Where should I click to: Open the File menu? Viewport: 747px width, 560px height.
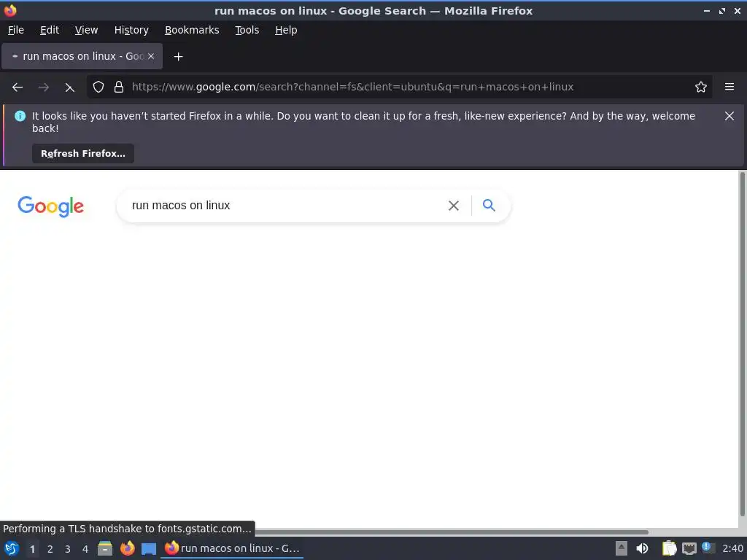click(x=16, y=30)
